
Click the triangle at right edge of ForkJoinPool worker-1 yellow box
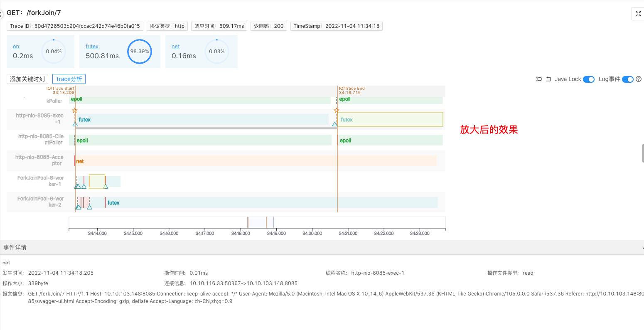coord(106,186)
